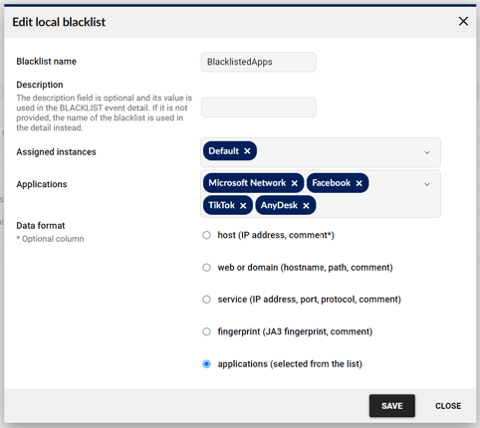Close the dialog with the X icon
This screenshot has height=428, width=480.
pos(463,21)
